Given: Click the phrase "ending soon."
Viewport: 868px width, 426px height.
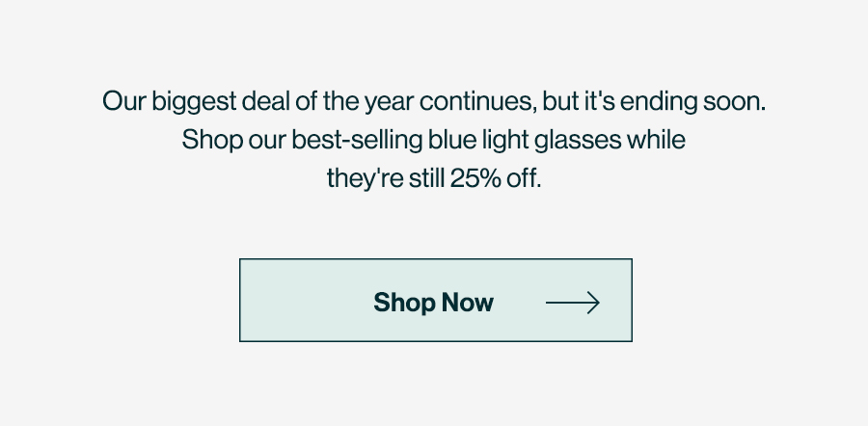Looking at the screenshot, I should click(692, 102).
